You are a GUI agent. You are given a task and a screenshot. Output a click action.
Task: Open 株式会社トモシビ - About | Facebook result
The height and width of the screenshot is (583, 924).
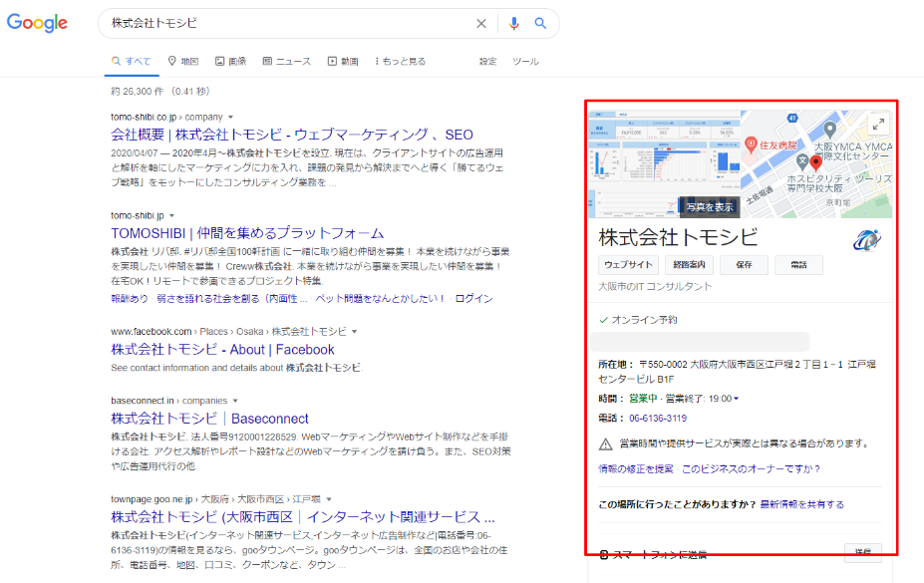[222, 349]
